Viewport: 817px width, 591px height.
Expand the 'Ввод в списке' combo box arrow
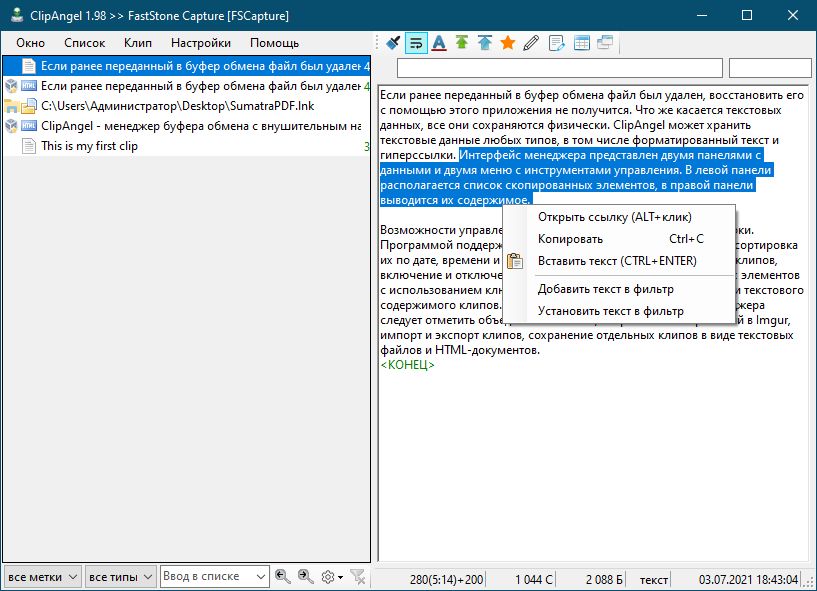(261, 576)
